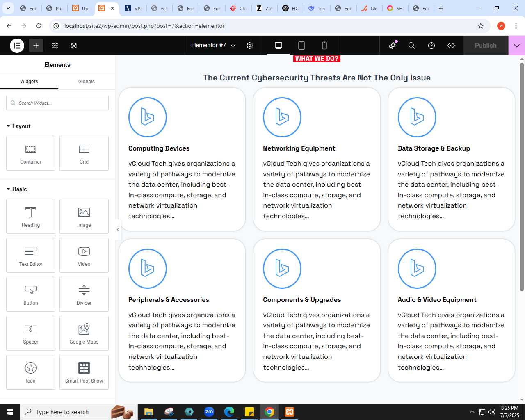Open the Windows Start menu

coord(10,412)
